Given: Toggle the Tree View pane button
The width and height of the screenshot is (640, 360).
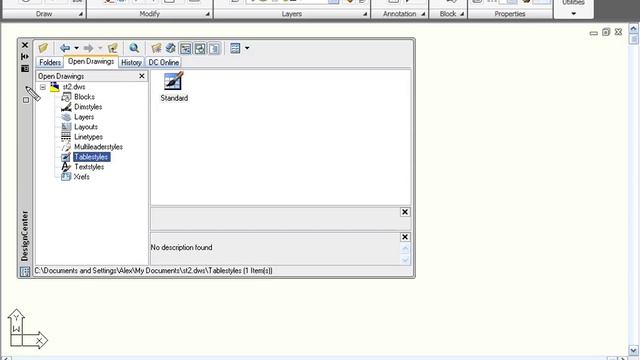Looking at the screenshot, I should [186, 49].
